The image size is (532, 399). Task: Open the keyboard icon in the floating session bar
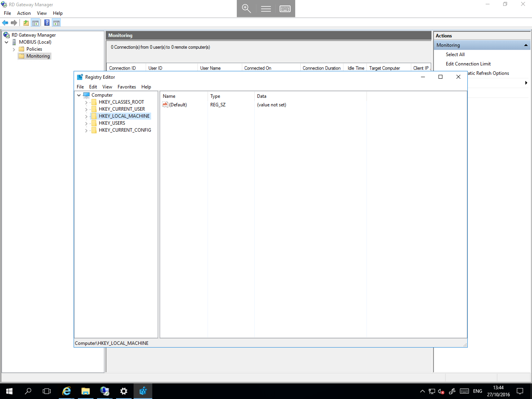tap(285, 8)
